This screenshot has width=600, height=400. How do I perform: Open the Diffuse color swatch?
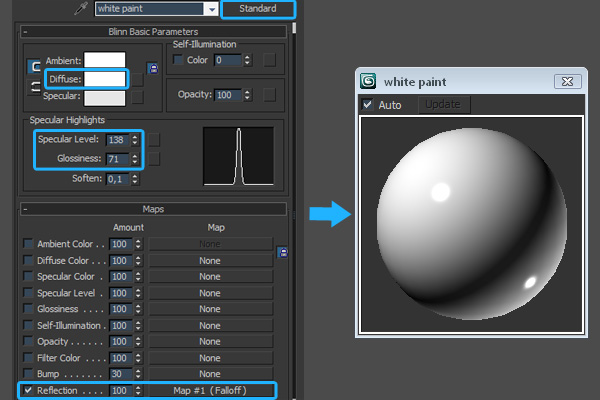pos(105,79)
